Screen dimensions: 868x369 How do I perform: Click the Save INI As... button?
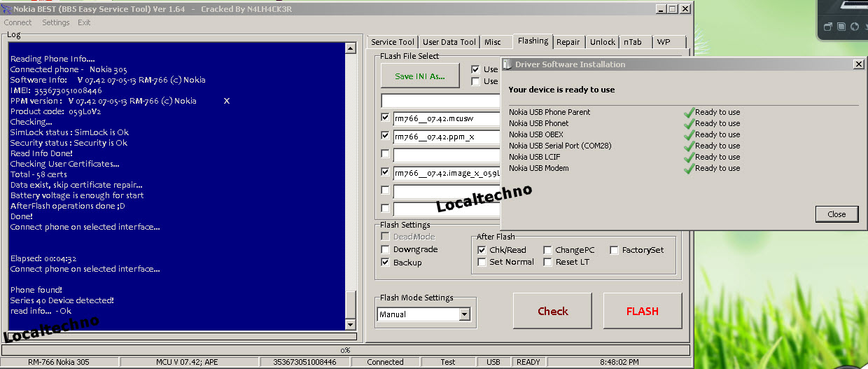420,76
